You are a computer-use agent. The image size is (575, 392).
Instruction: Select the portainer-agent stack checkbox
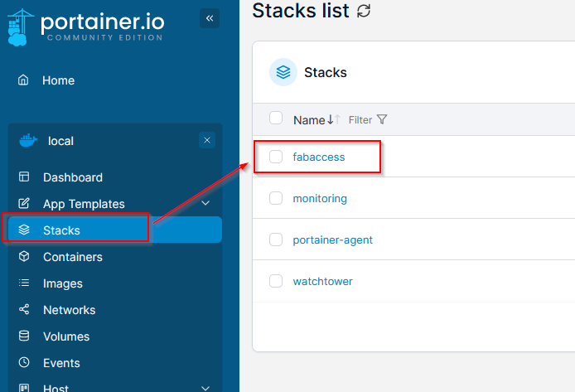[276, 240]
